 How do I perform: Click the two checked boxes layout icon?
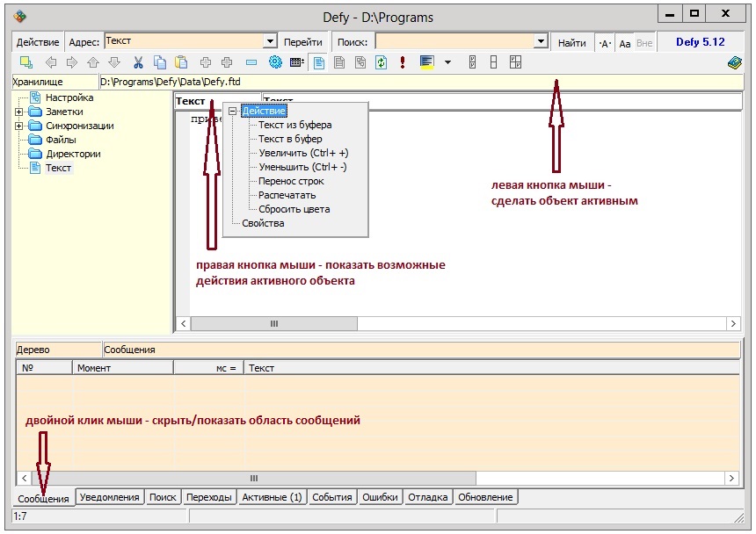tap(473, 62)
